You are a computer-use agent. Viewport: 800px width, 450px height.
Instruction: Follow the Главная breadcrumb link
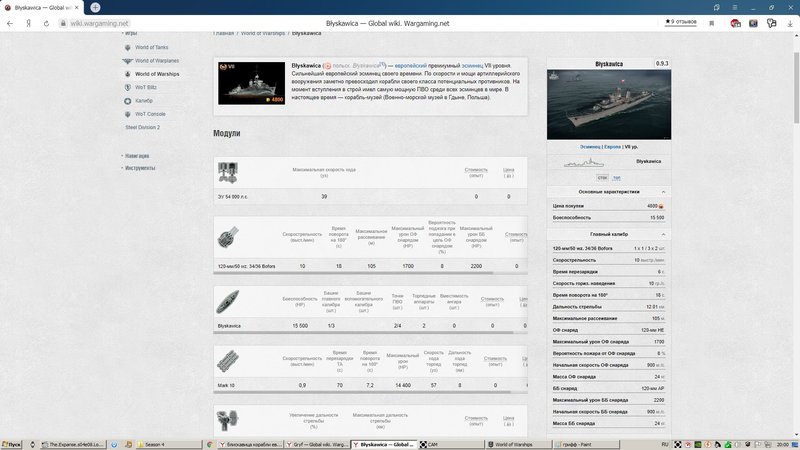coord(223,33)
